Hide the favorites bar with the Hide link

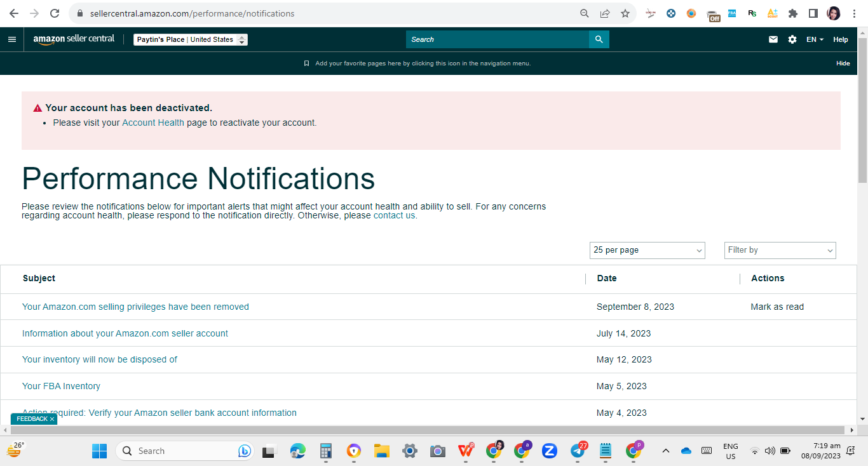843,63
